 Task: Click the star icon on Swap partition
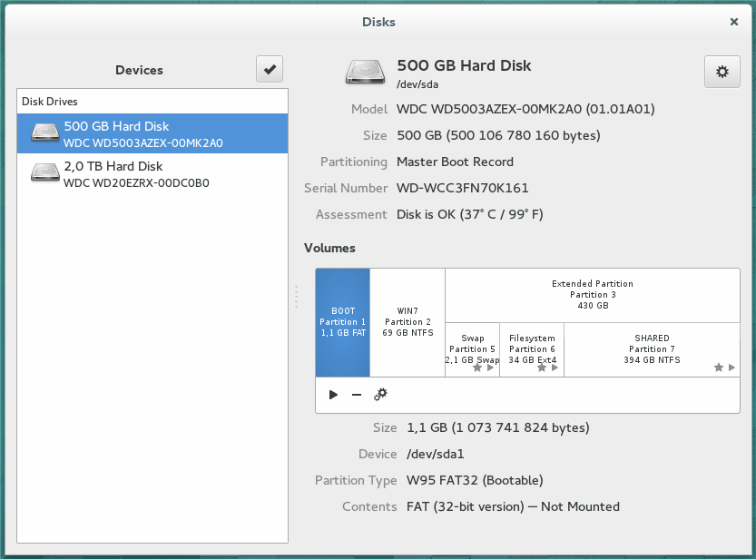[477, 368]
